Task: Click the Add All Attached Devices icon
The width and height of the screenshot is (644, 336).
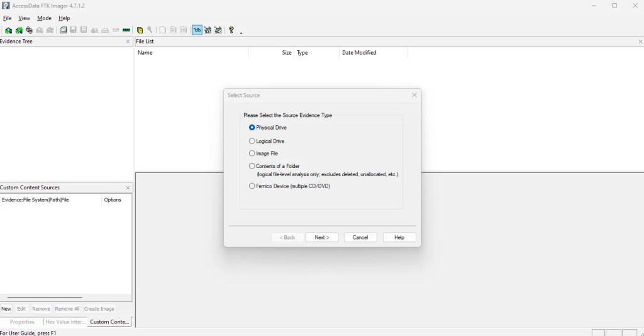Action: (x=19, y=30)
